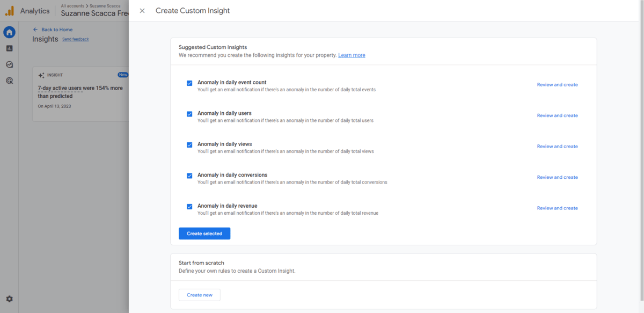Open the Reports bar chart icon

click(9, 48)
